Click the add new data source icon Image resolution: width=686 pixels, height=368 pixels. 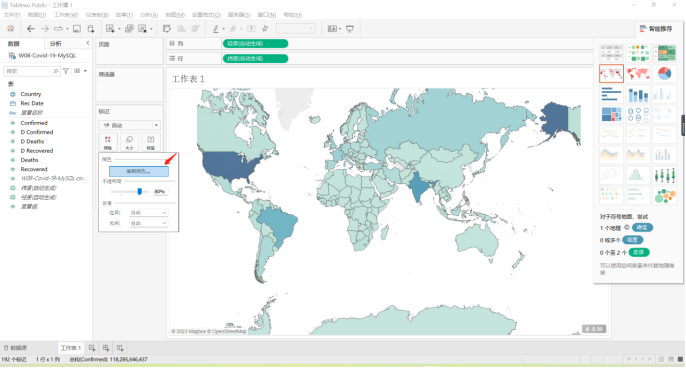[x=91, y=29]
